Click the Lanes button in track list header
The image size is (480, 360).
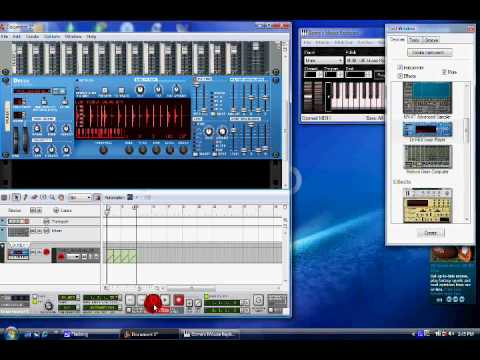point(63,210)
